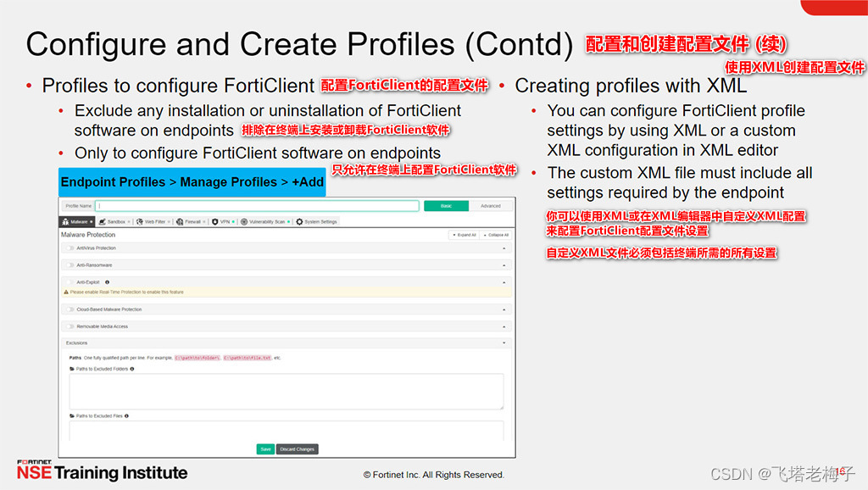Toggle Cloud-Based Malware Protection switch
This screenshot has height=490, width=868.
point(70,309)
